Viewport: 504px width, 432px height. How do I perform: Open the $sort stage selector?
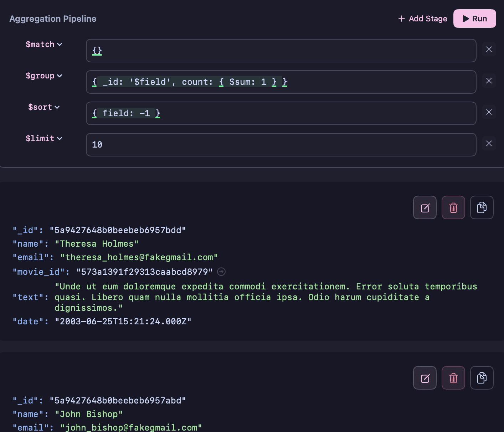[x=43, y=107]
